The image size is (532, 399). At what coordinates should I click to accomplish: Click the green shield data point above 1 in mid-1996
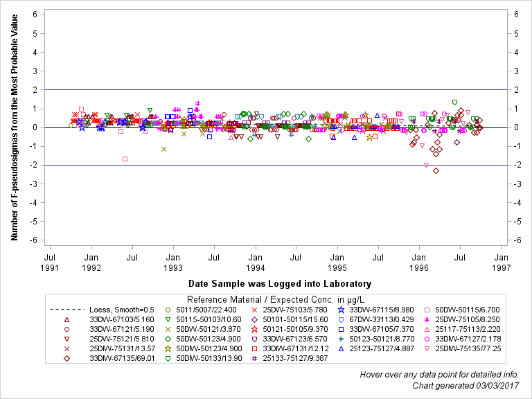click(454, 102)
